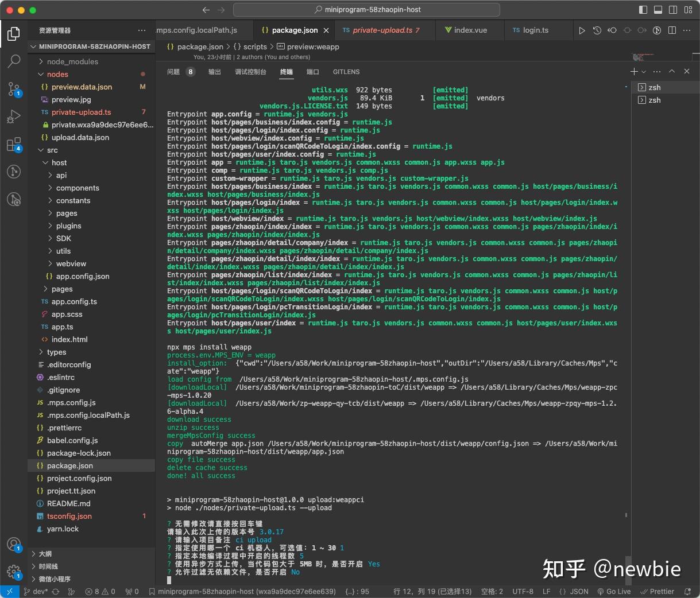The width and height of the screenshot is (700, 598).
Task: Run the preview:weapp task via the play icon
Action: [582, 30]
